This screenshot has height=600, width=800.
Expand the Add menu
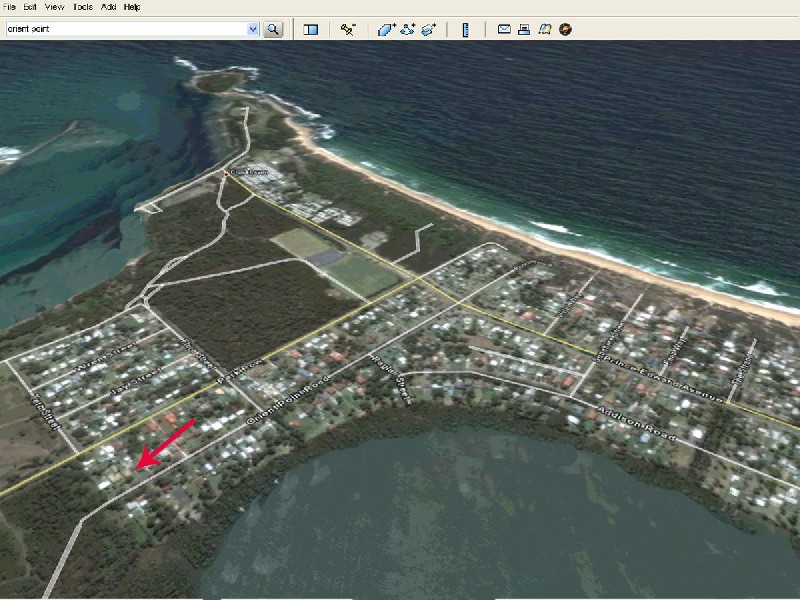107,5
